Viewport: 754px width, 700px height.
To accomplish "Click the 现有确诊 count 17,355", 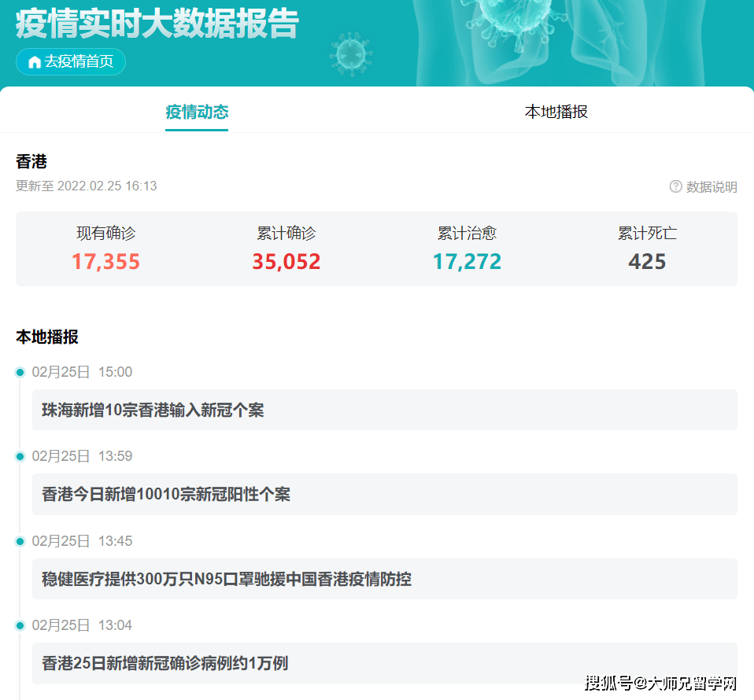I will coord(105,261).
